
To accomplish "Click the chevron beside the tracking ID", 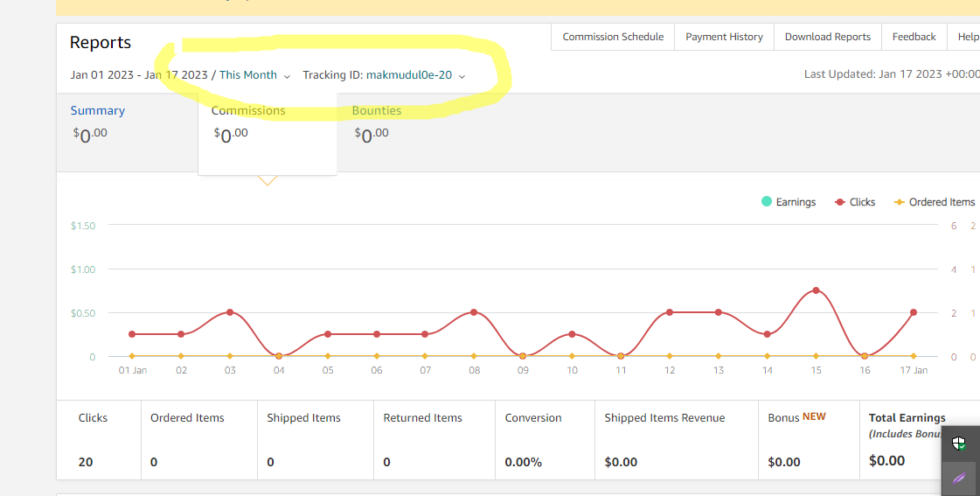I will click(462, 76).
